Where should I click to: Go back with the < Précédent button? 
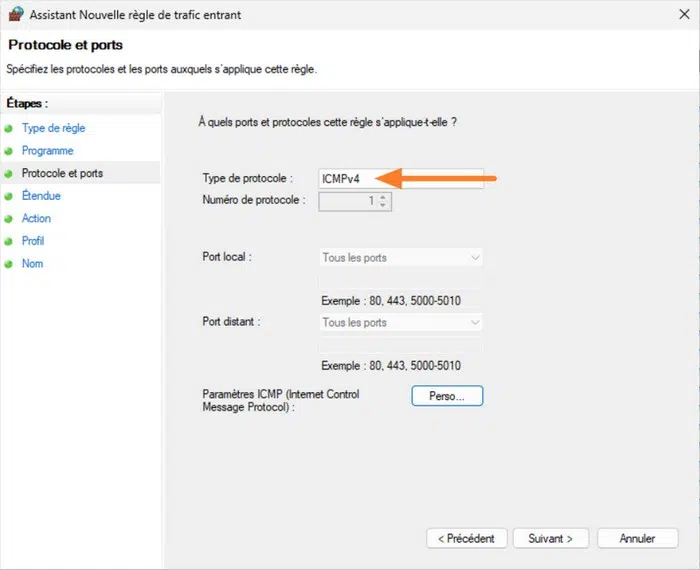pos(467,538)
